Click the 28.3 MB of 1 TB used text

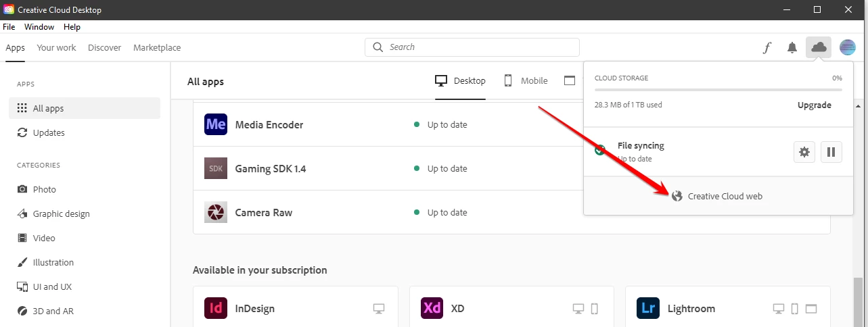click(x=629, y=105)
